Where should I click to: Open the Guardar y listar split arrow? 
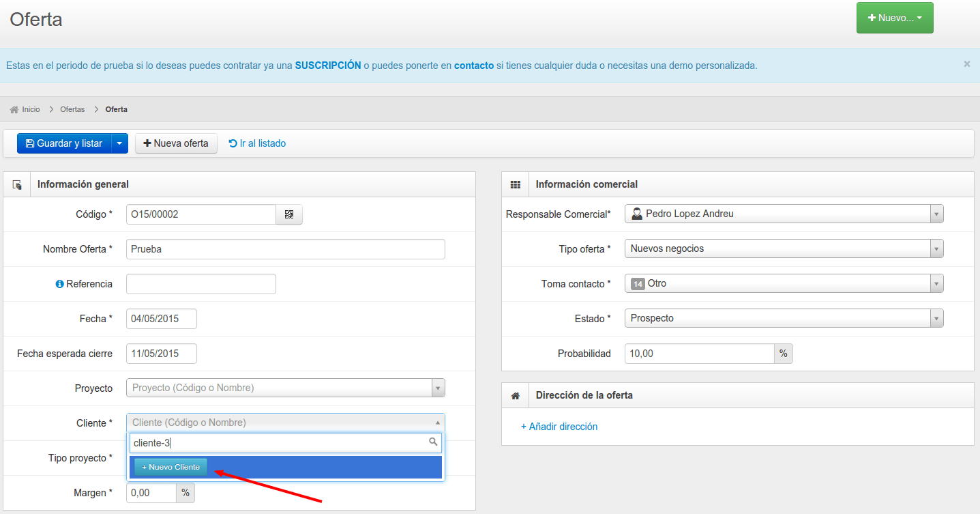[119, 143]
